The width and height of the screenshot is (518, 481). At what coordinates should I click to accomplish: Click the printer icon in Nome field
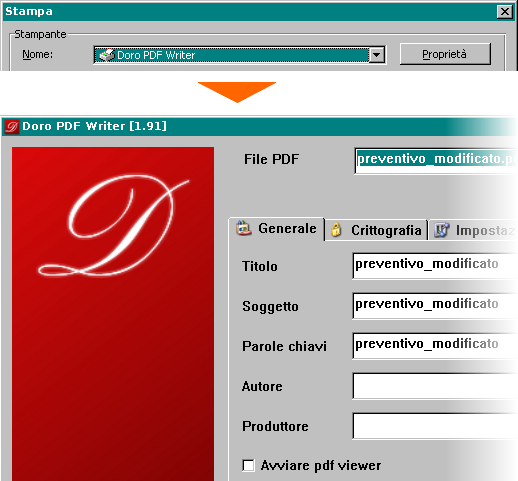click(107, 55)
